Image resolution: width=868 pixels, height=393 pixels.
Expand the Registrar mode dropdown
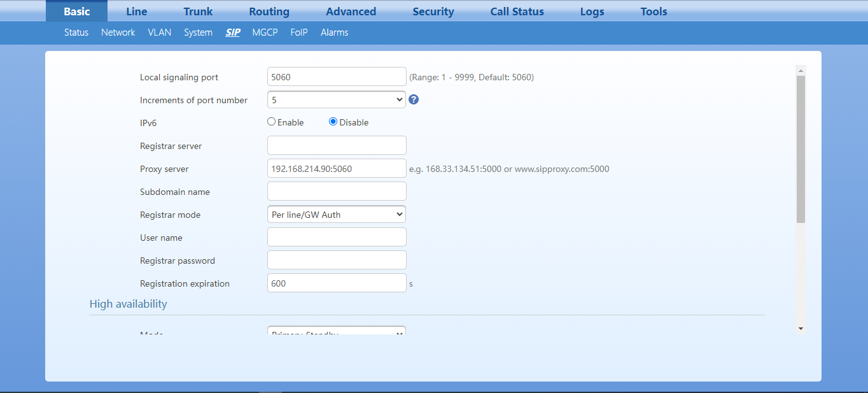[336, 215]
